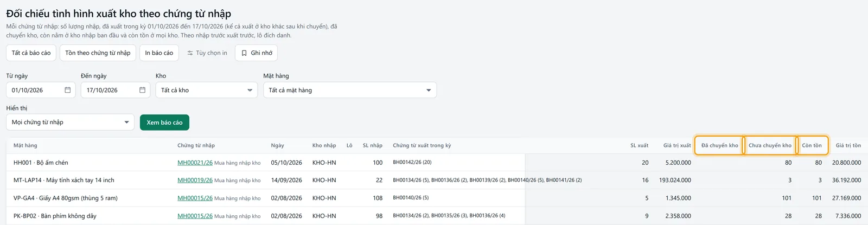Image resolution: width=868 pixels, height=225 pixels.
Task: Open the Kho dropdown Tất cả kho
Action: [x=206, y=90]
